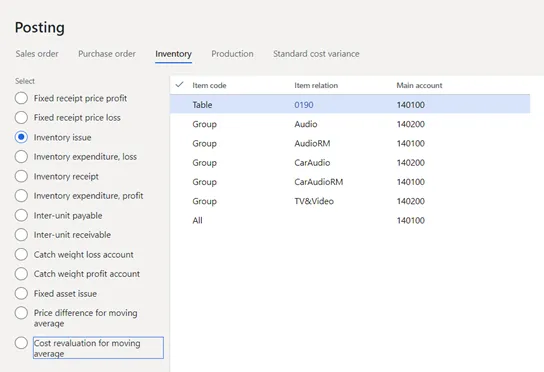Select 140100 in the CarAudioRM row

[411, 182]
